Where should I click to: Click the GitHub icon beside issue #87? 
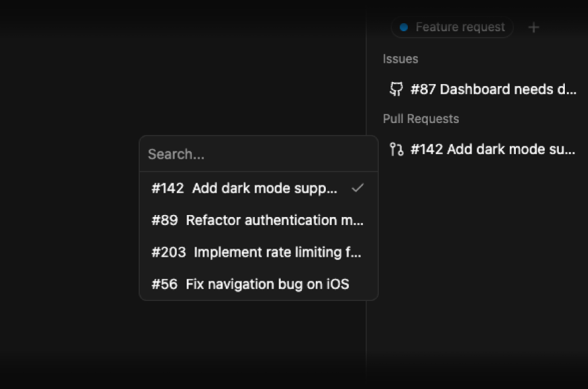tap(396, 89)
